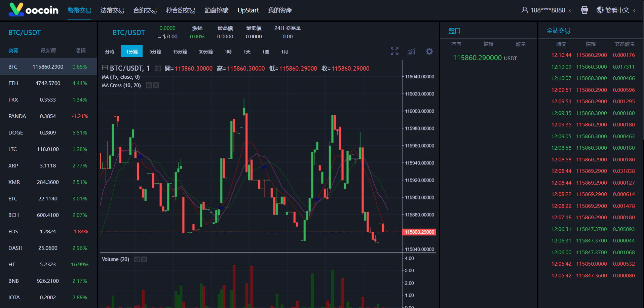Image resolution: width=644 pixels, height=308 pixels.
Task: Open BTC/USDT series settings gear
Action: (x=158, y=69)
